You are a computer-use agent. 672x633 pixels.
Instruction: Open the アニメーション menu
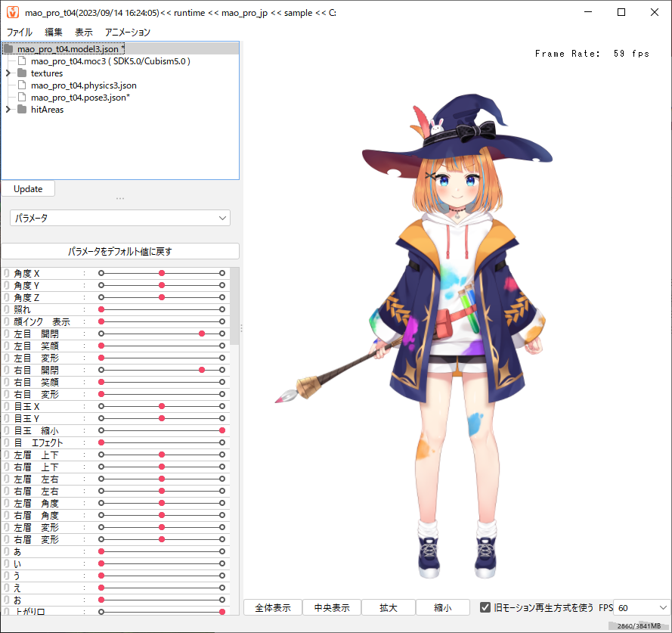128,33
